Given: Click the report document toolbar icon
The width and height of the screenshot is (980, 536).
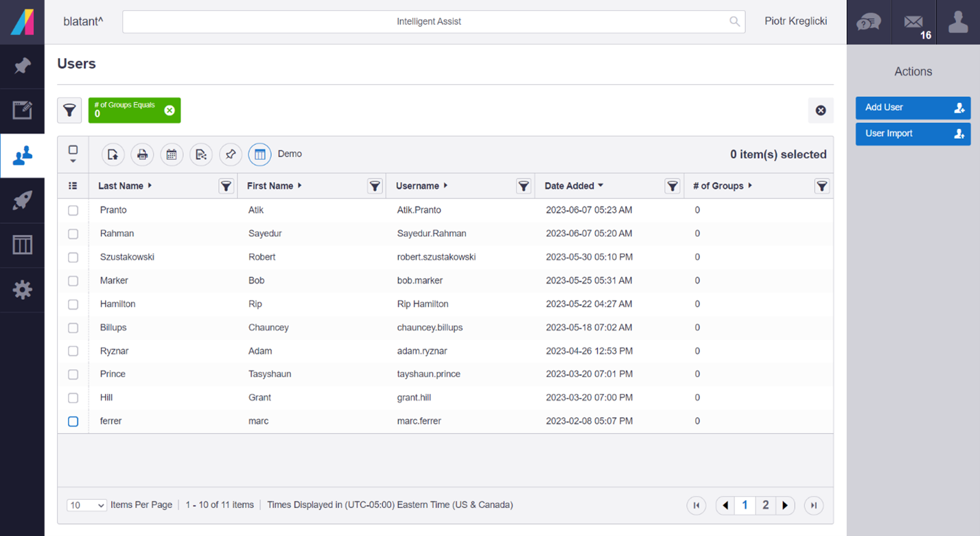Looking at the screenshot, I should click(x=201, y=154).
